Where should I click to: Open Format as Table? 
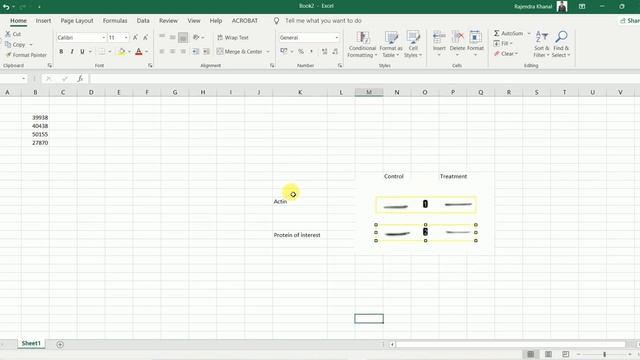pyautogui.click(x=391, y=44)
